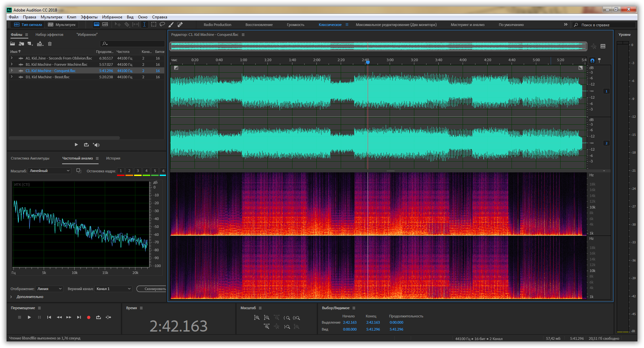Open the Верхний канал dropdown
Image resolution: width=644 pixels, height=348 pixels.
tap(113, 289)
